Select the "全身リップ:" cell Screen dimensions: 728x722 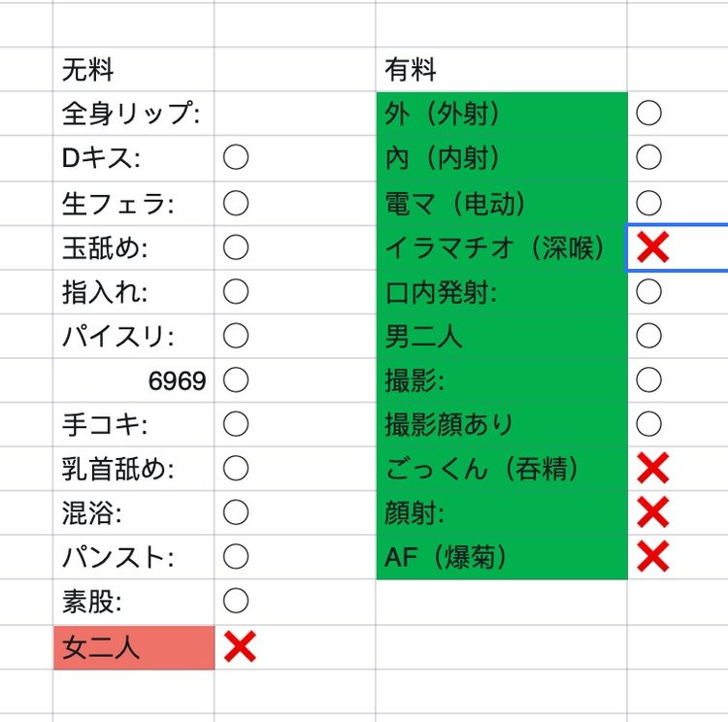coord(133,115)
